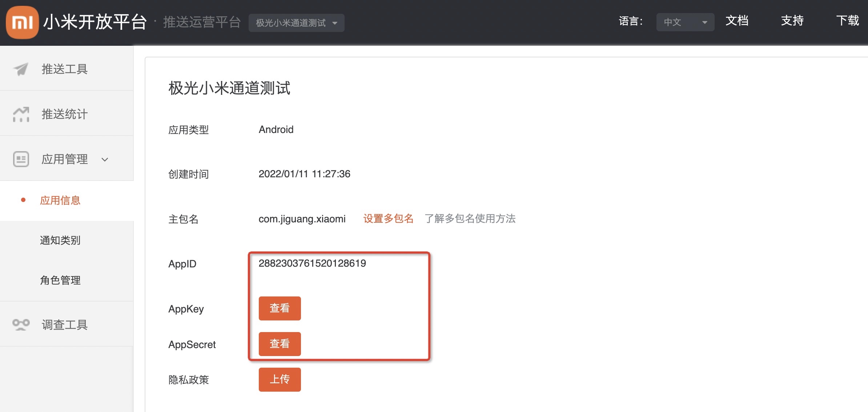This screenshot has width=868, height=412.
Task: Click the 小米开放平台 title text
Action: pos(95,22)
